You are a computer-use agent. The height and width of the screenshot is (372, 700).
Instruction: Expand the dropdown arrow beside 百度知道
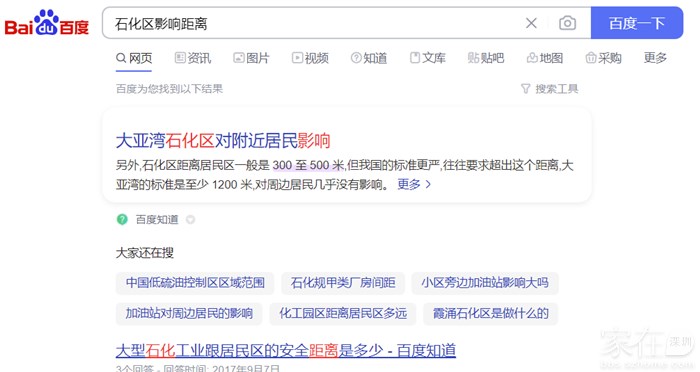190,220
